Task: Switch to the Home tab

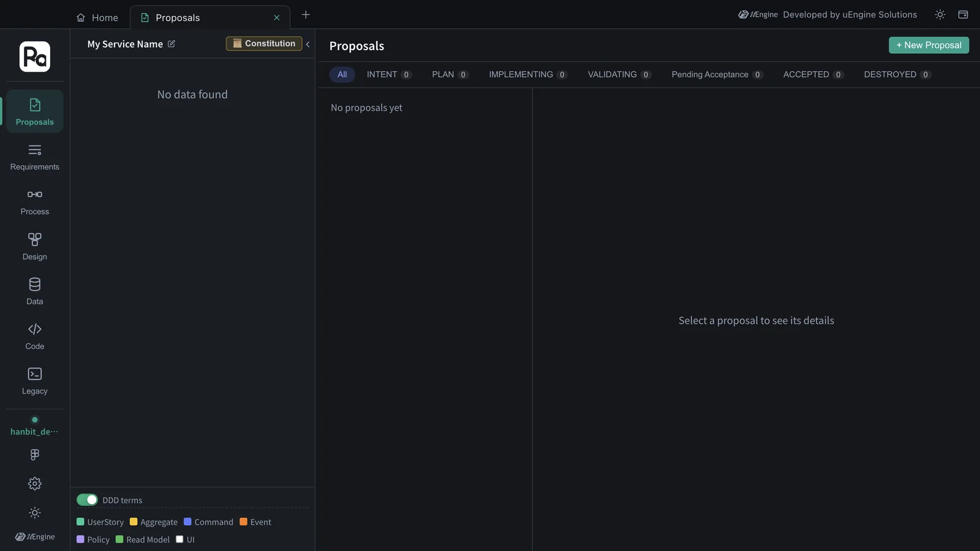Action: (97, 18)
